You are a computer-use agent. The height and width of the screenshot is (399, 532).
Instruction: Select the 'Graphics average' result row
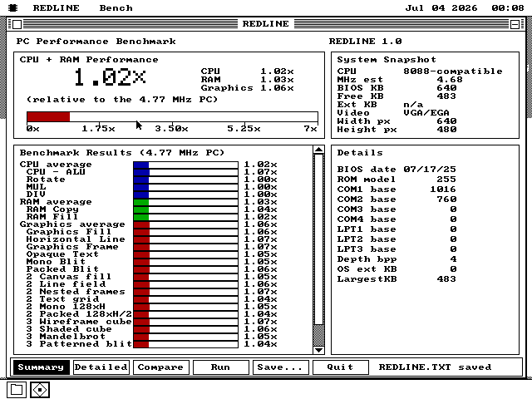coord(148,224)
